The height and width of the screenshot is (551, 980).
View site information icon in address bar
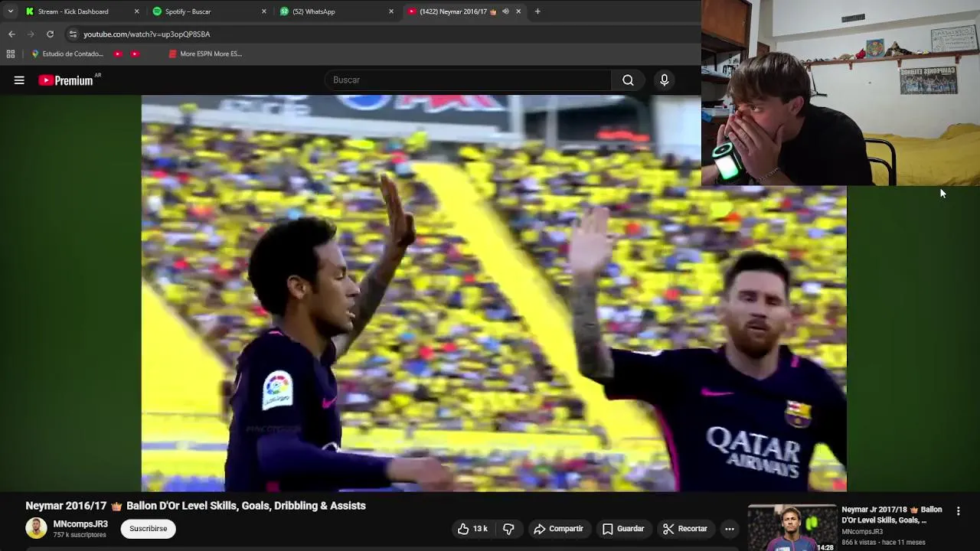pyautogui.click(x=73, y=34)
